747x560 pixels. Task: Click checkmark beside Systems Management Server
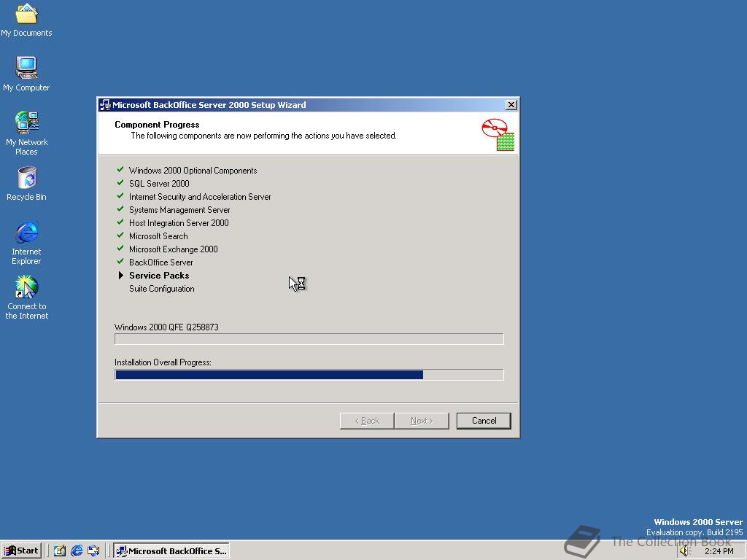[120, 209]
